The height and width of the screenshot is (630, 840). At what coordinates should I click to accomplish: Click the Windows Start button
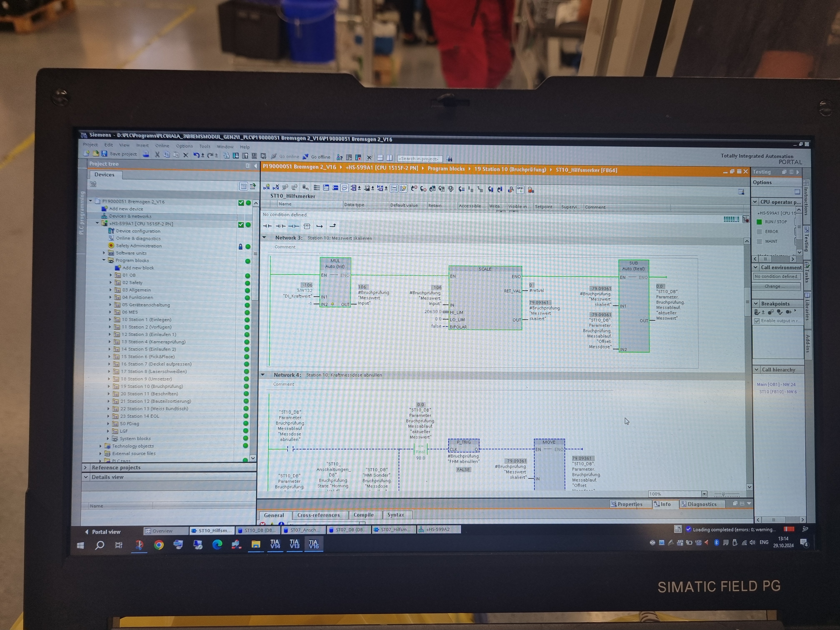(x=80, y=546)
